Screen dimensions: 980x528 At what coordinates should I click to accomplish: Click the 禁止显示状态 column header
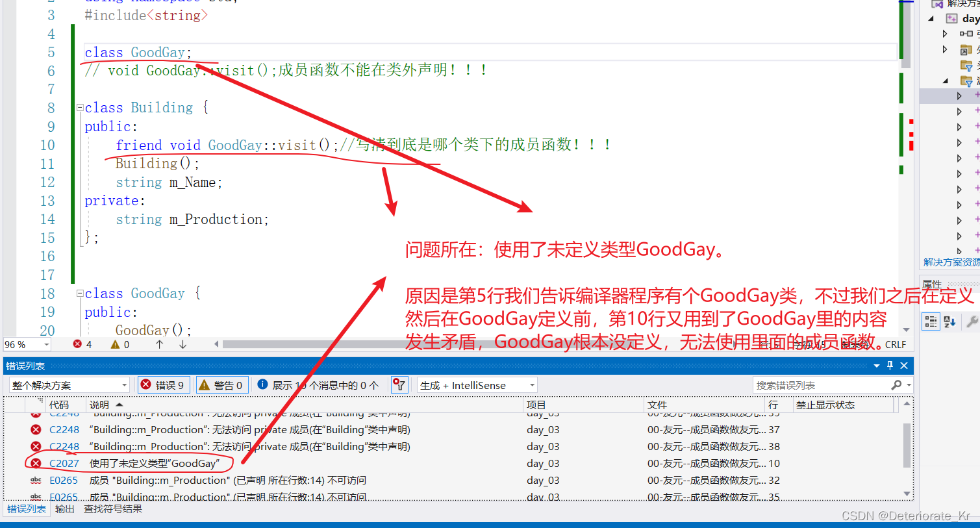(844, 405)
